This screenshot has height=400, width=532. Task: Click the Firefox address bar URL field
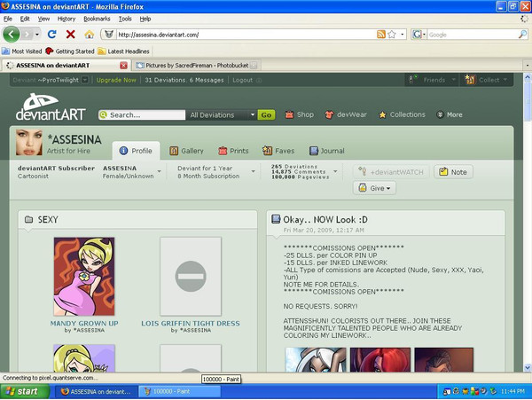point(246,35)
